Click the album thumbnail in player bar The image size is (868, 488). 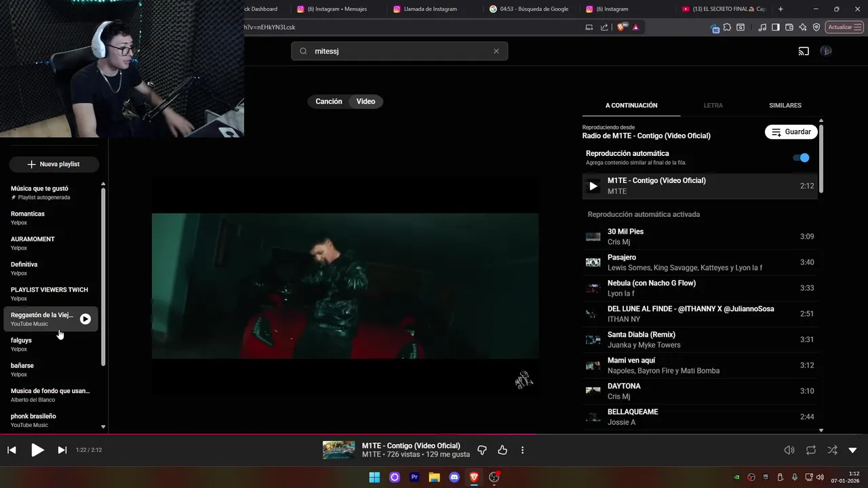(338, 450)
